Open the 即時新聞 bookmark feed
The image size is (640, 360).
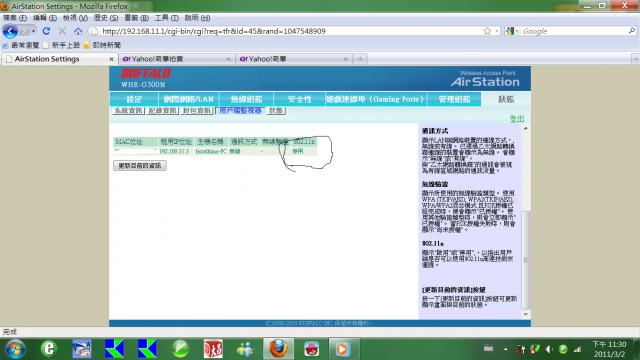pos(102,45)
